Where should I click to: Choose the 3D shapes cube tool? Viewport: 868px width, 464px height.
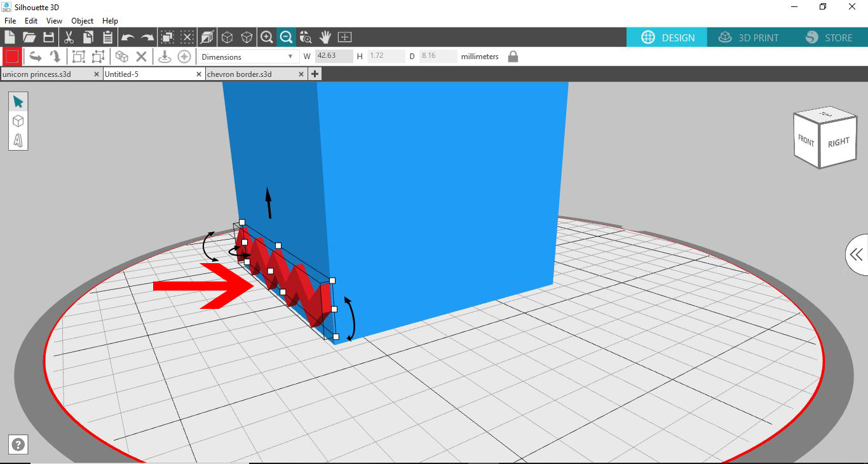pos(18,121)
